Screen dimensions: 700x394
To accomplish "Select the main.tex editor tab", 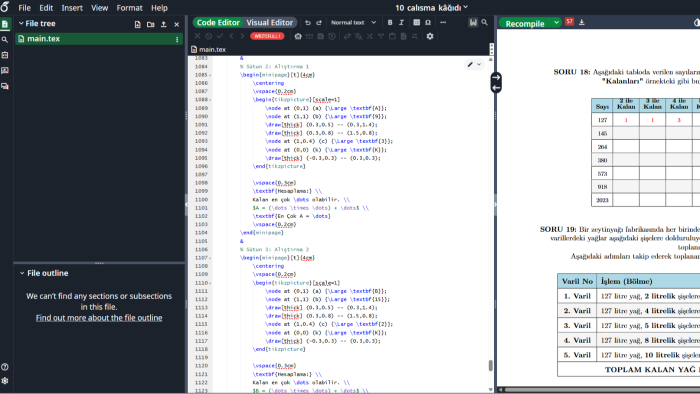I will click(208, 50).
